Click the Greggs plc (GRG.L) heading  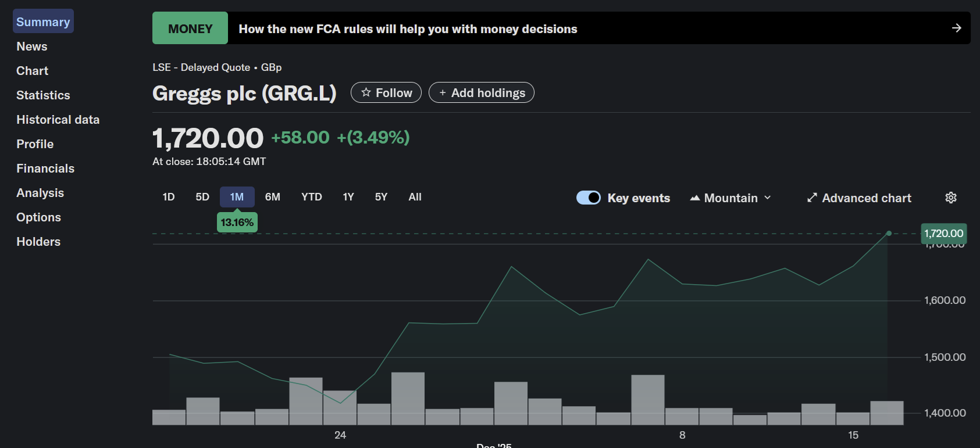244,93
